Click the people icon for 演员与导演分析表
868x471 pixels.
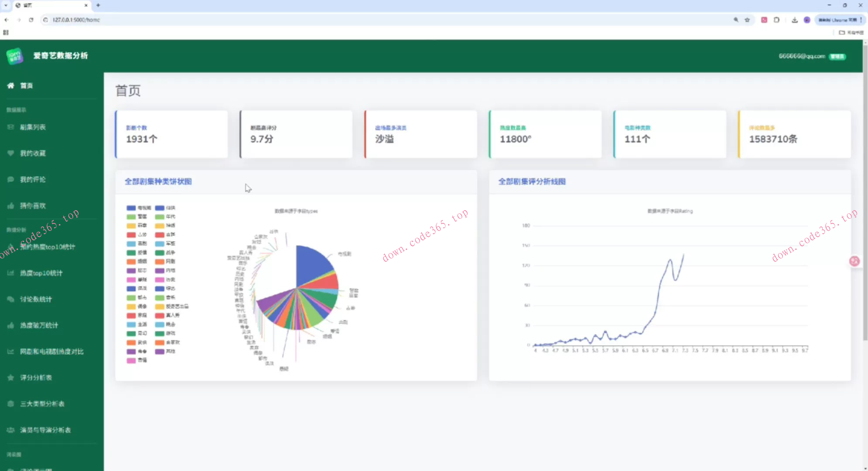(x=10, y=430)
